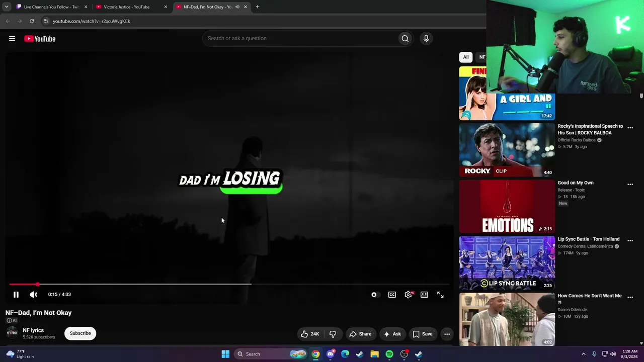644x362 pixels.
Task: Open File Explorer from the taskbar
Action: [374, 354]
